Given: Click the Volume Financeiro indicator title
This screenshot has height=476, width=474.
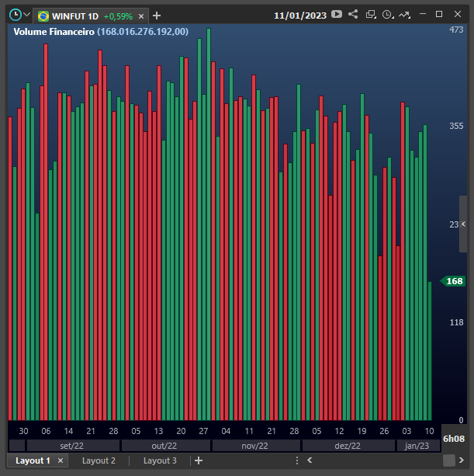Looking at the screenshot, I should tap(54, 32).
